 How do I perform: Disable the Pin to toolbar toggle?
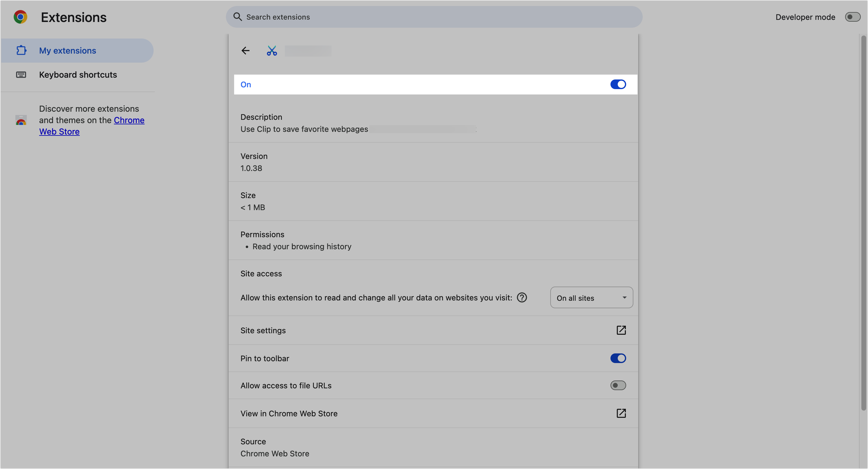pyautogui.click(x=618, y=358)
